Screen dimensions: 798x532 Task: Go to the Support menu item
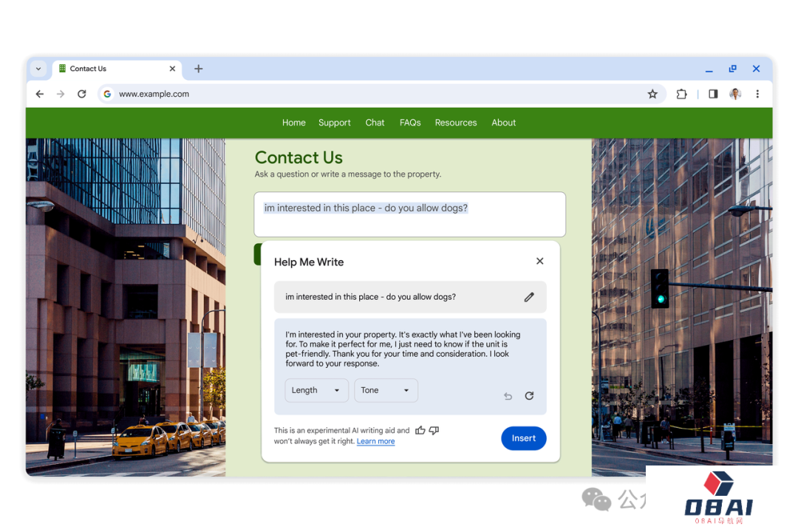point(334,123)
